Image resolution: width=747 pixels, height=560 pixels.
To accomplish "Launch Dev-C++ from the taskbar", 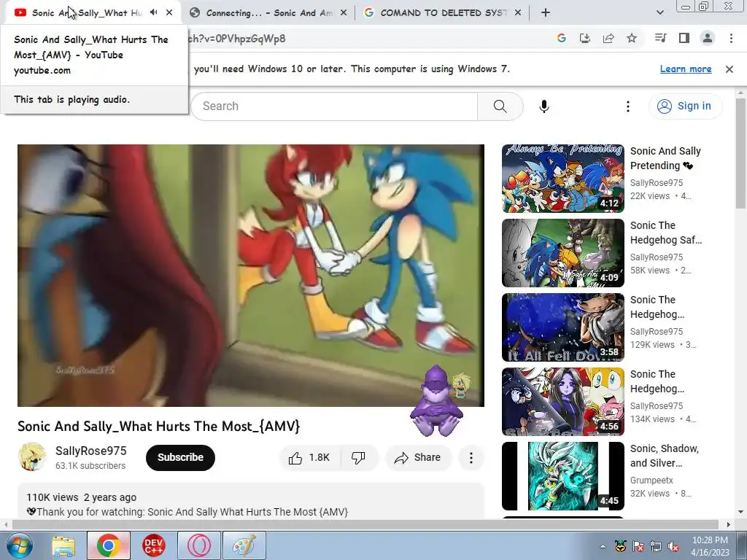I will click(153, 545).
